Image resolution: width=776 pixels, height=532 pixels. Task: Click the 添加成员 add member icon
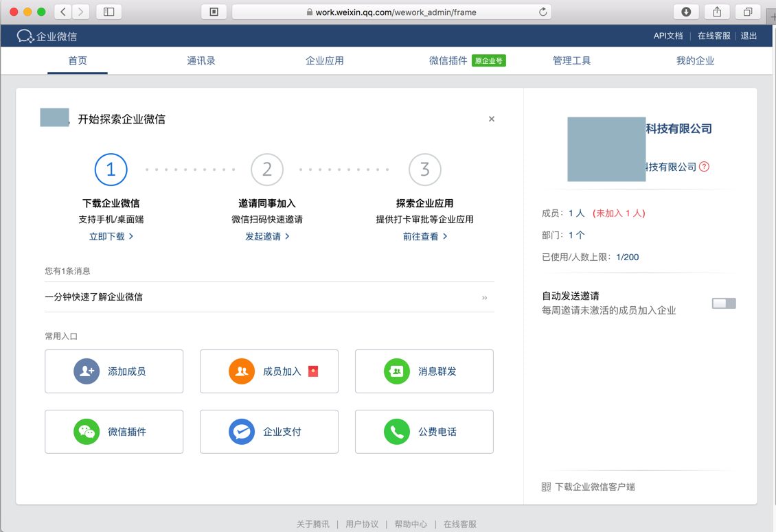tap(87, 371)
